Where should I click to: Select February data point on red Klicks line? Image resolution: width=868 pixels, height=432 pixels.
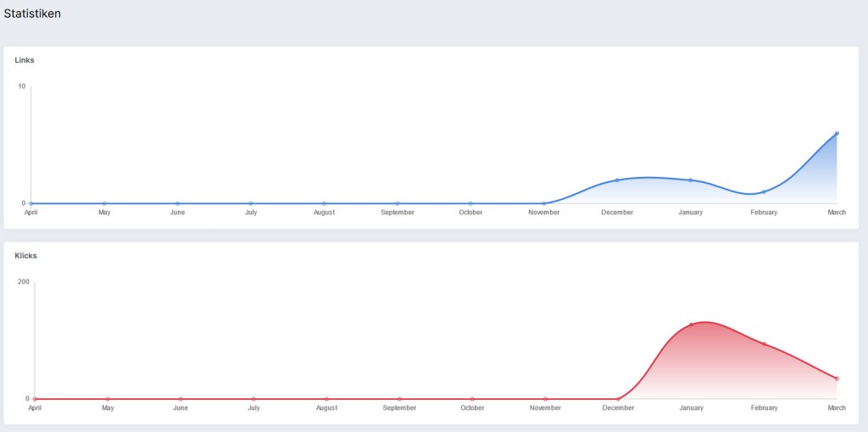point(764,344)
